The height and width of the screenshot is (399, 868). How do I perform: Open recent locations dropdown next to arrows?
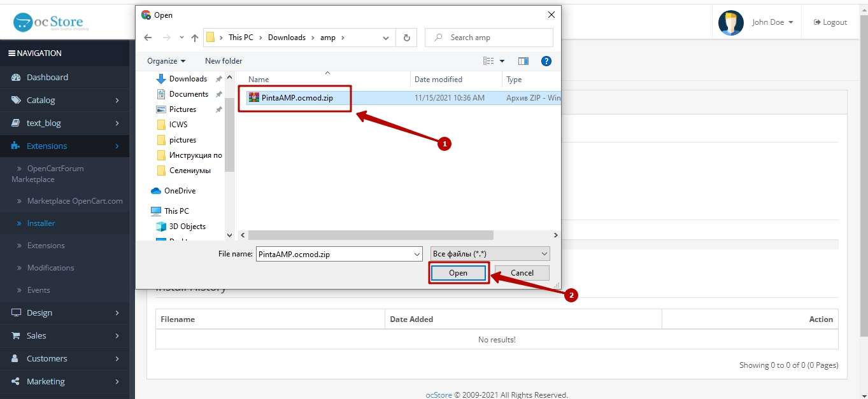coord(181,38)
